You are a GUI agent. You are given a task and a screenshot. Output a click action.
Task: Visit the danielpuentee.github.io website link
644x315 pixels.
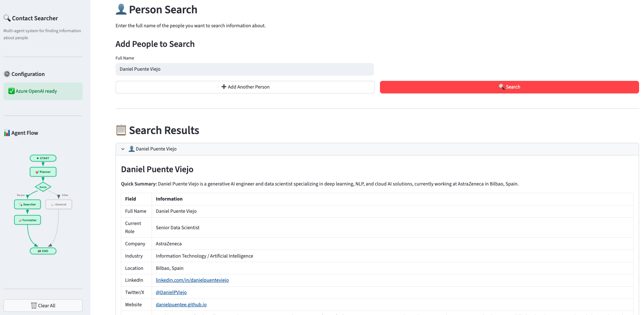click(181, 304)
